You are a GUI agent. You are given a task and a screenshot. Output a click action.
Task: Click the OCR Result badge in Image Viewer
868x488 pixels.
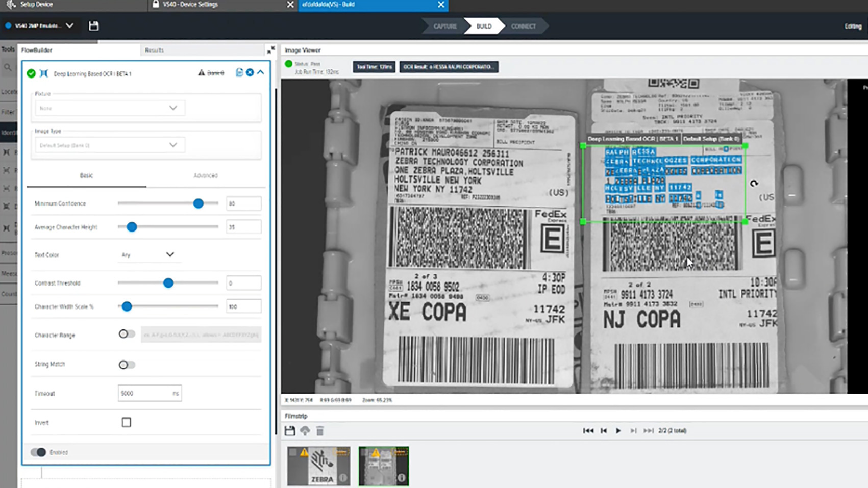(x=449, y=67)
